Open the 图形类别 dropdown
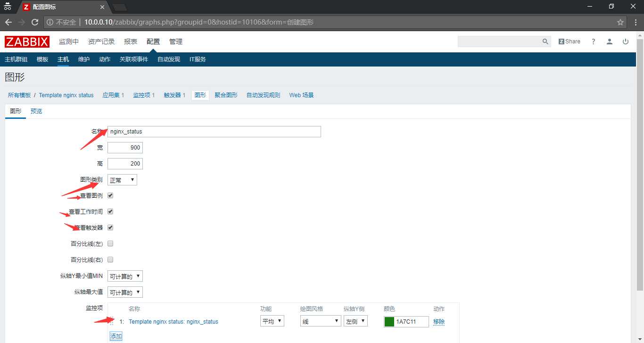644x343 pixels. [122, 180]
